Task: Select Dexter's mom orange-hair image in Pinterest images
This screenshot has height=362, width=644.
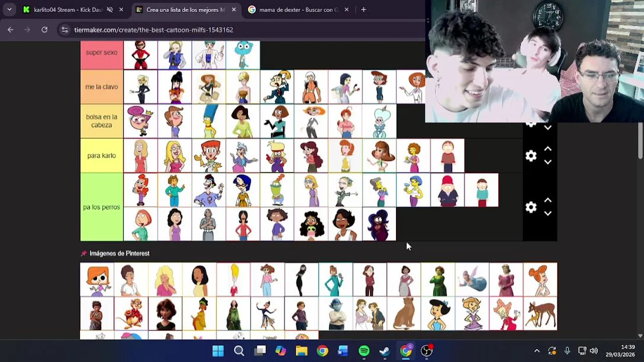Action: click(x=97, y=280)
